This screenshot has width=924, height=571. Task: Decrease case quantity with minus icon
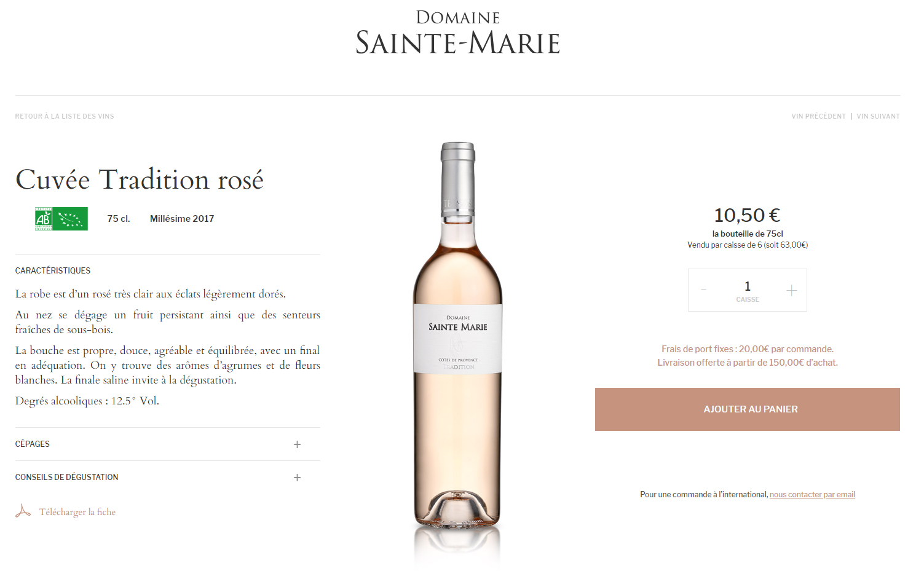703,289
